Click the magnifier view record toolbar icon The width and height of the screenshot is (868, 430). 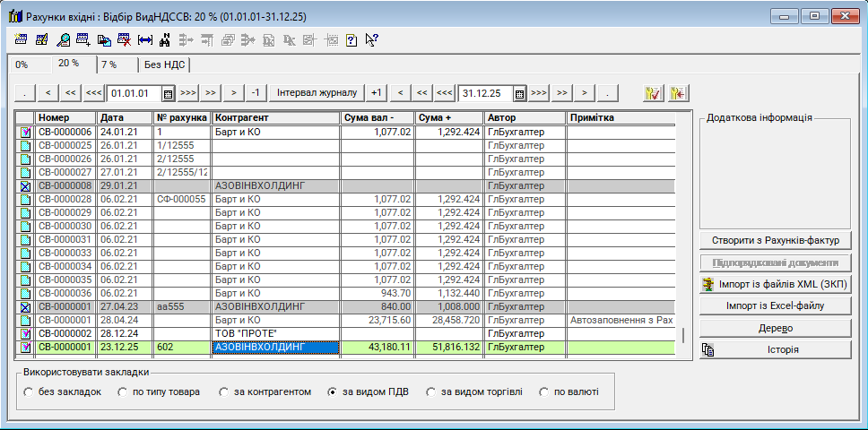[63, 39]
